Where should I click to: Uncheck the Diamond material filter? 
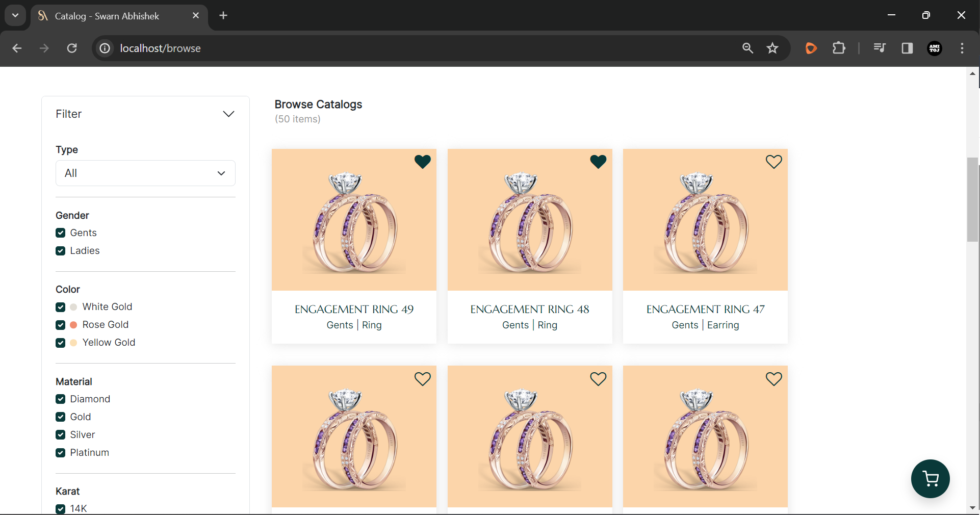(61, 399)
